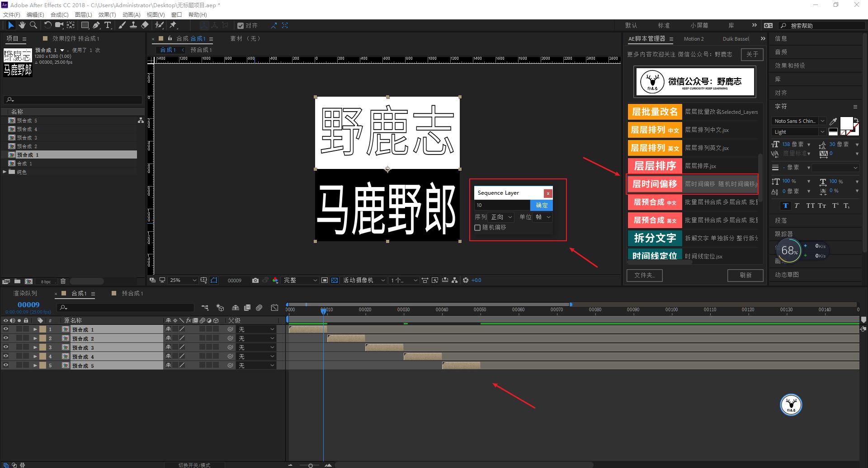Open the Graph Editor in the timeline
868x468 pixels.
[274, 308]
